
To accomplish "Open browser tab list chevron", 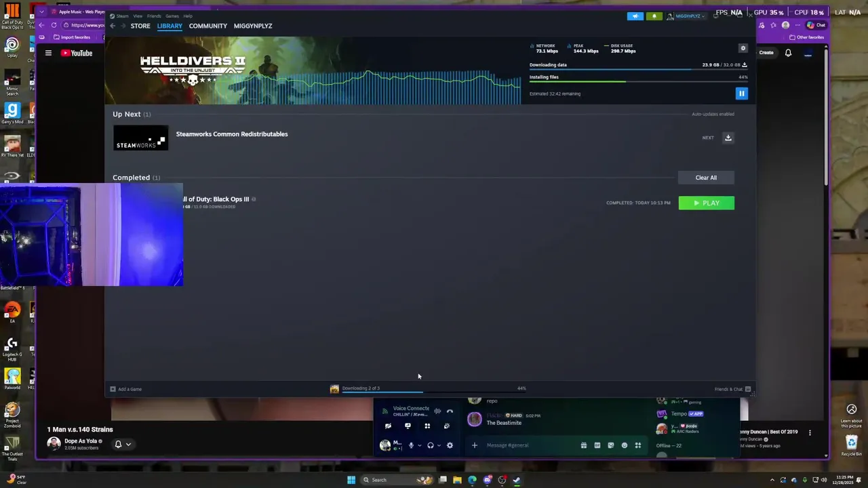I will pos(42,12).
